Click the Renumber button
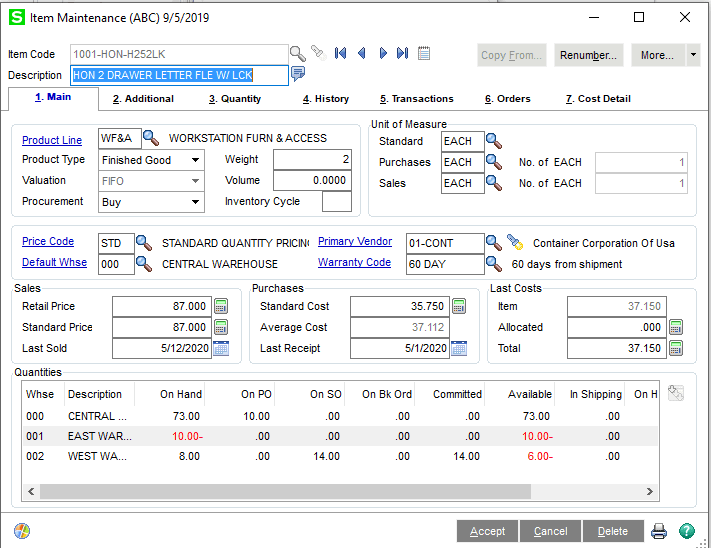The height and width of the screenshot is (548, 711). [589, 55]
